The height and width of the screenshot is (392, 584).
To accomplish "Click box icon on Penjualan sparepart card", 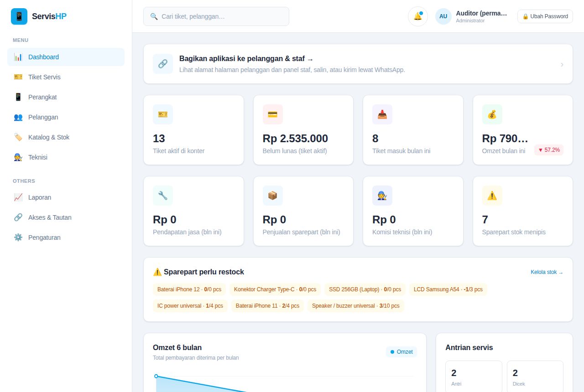I will tap(273, 196).
